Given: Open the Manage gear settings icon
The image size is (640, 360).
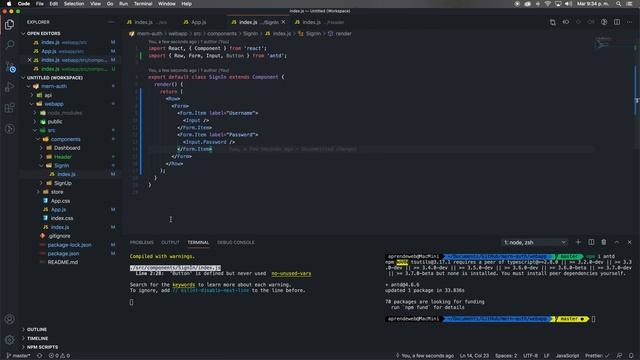Looking at the screenshot, I should coord(9,340).
